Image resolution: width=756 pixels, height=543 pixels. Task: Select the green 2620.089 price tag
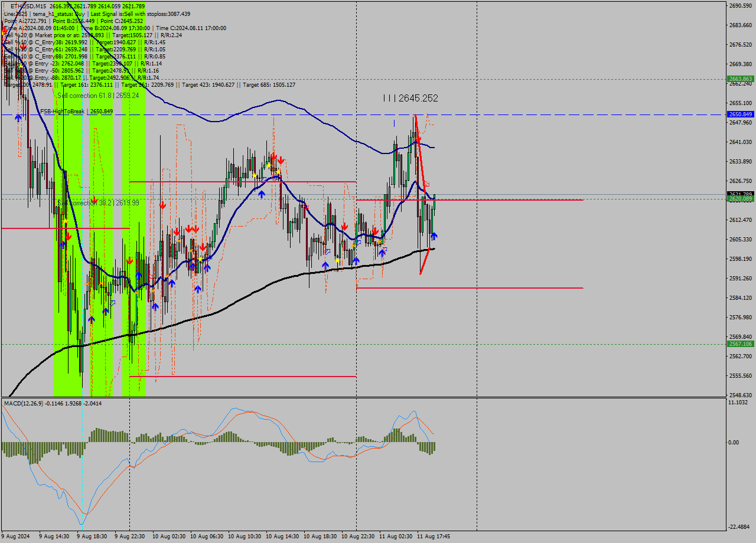click(x=740, y=199)
